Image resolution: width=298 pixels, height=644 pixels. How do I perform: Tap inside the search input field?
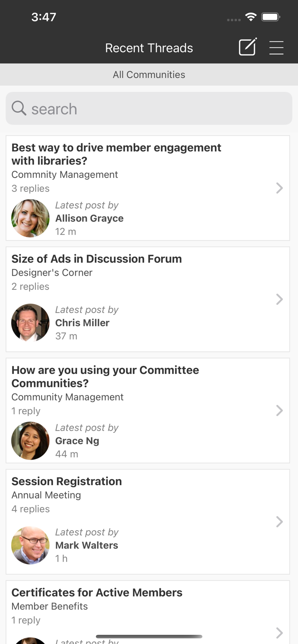(149, 108)
